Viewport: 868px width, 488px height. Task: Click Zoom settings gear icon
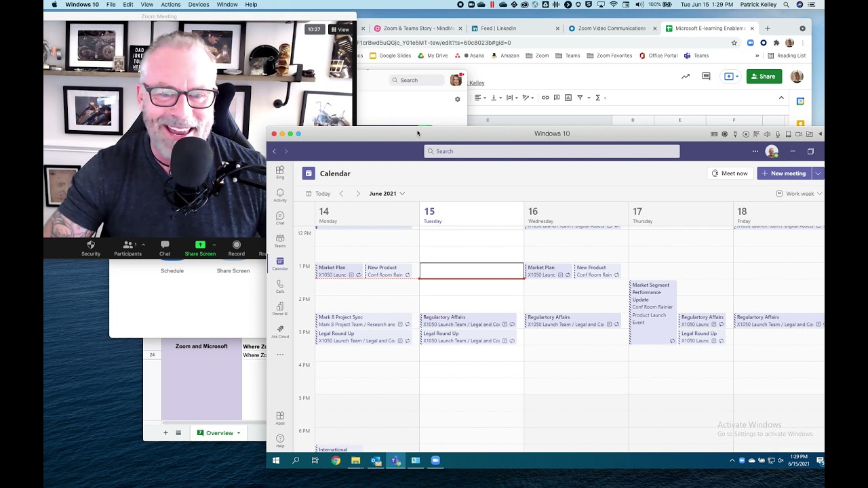(458, 100)
